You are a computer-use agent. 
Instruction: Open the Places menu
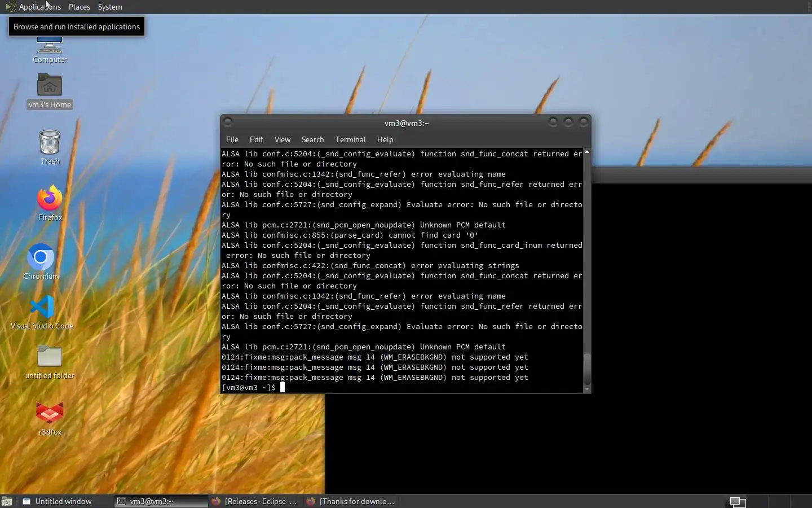pyautogui.click(x=80, y=7)
